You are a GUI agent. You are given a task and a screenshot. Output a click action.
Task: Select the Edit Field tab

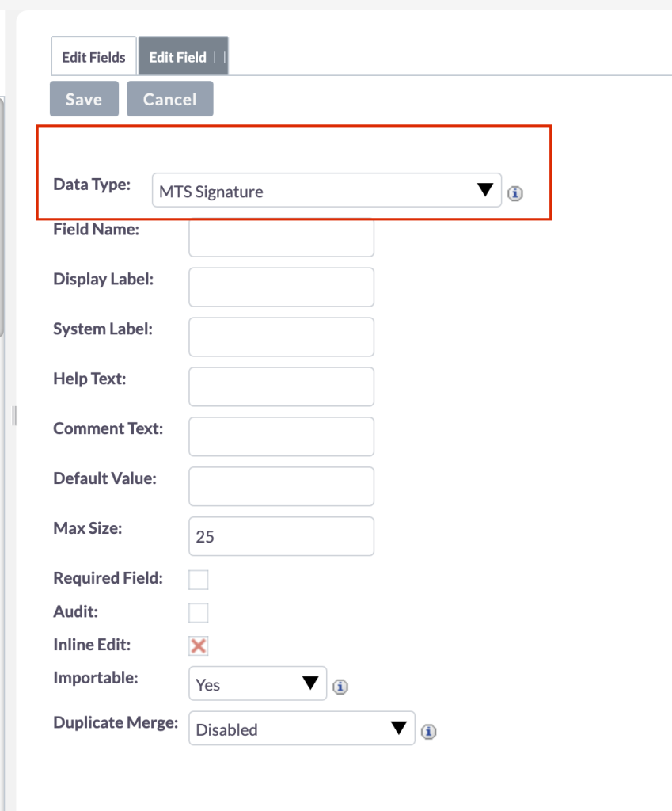coord(184,56)
